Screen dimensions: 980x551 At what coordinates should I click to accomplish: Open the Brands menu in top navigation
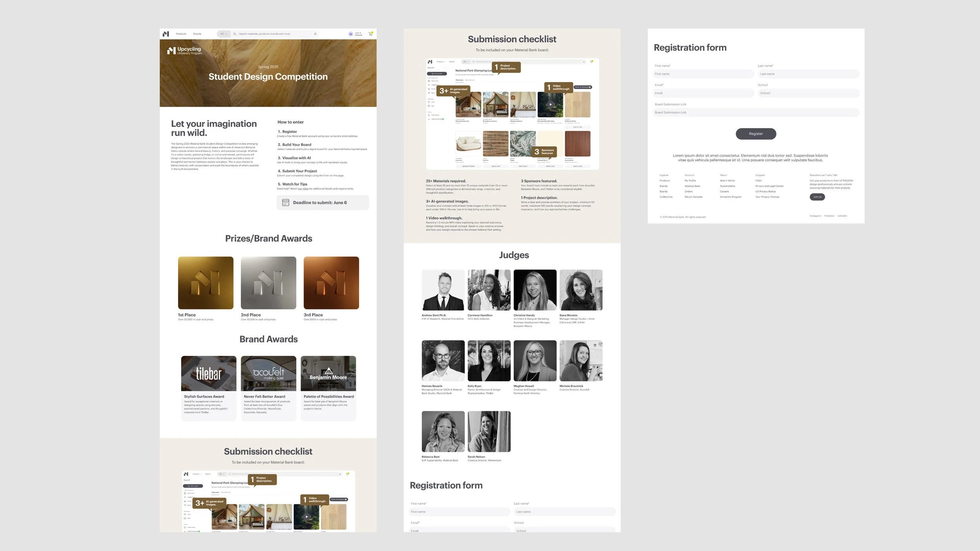click(197, 34)
